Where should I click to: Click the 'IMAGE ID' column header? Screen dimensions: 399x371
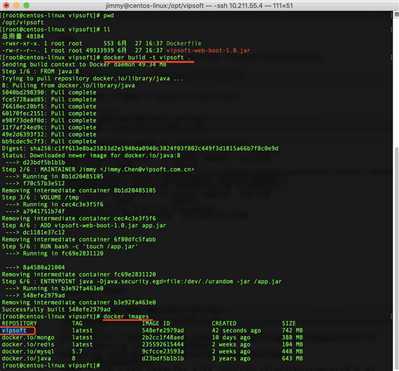tap(156, 323)
